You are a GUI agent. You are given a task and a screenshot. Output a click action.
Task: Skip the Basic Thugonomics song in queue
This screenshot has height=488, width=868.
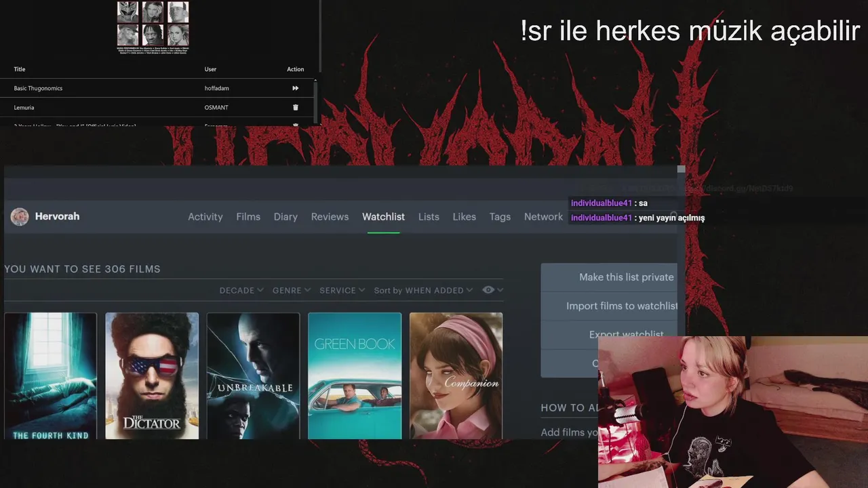pos(295,88)
